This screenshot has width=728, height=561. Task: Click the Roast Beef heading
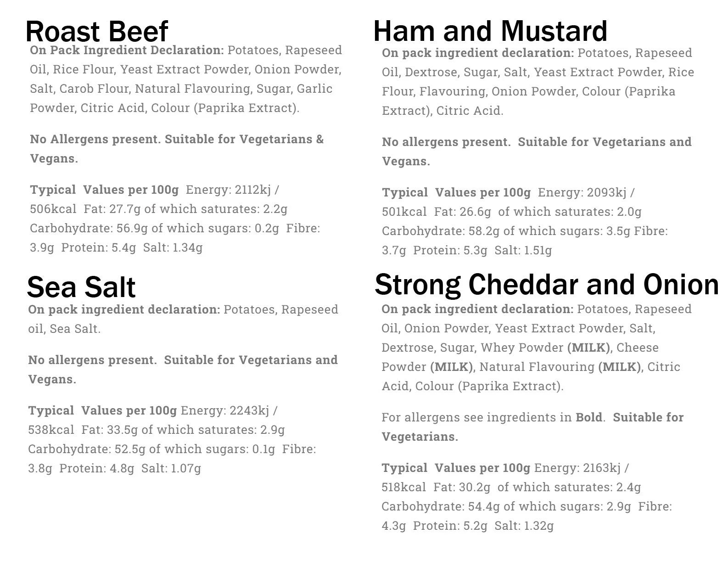click(97, 32)
